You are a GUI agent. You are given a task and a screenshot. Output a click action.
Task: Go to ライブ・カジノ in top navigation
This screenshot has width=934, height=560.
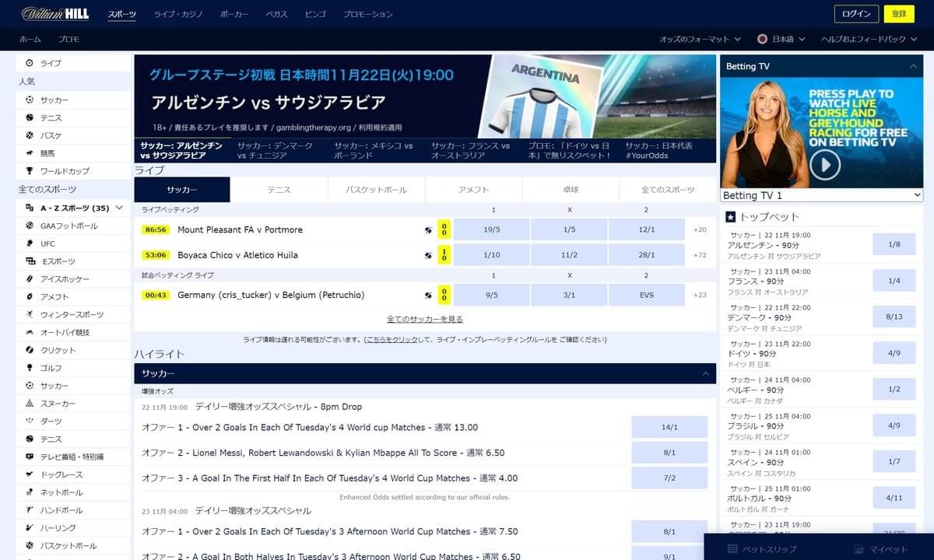[177, 14]
